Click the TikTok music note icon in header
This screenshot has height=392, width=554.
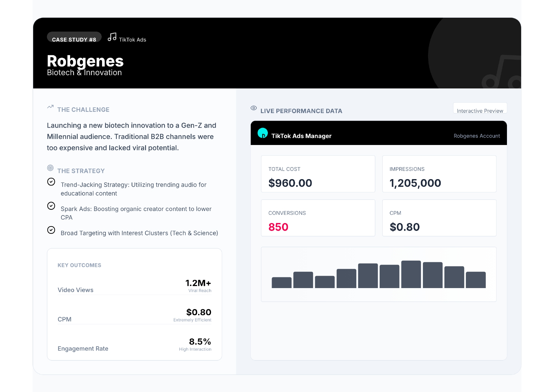pyautogui.click(x=112, y=37)
